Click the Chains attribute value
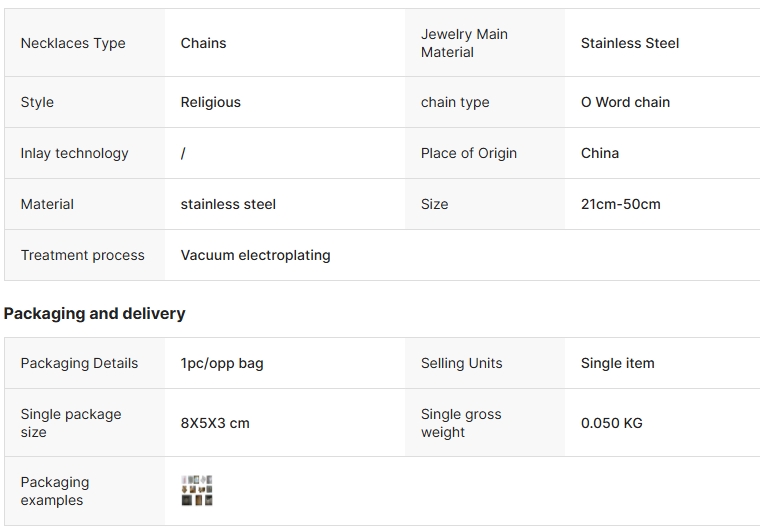The width and height of the screenshot is (760, 530). [x=203, y=43]
